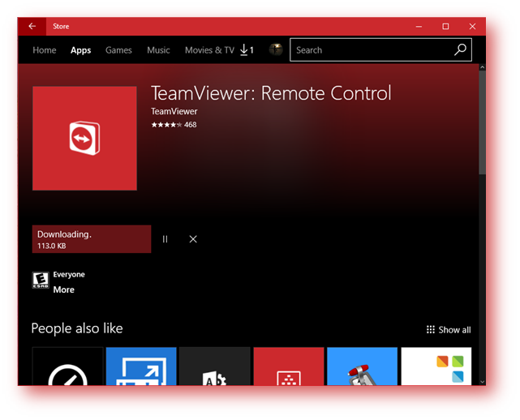The height and width of the screenshot is (420, 520).
Task: Click the TeamViewer: Remote Control title
Action: 271,93
